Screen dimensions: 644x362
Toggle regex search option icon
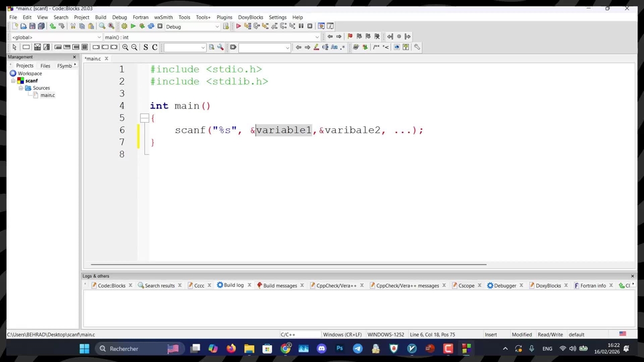[x=343, y=47]
